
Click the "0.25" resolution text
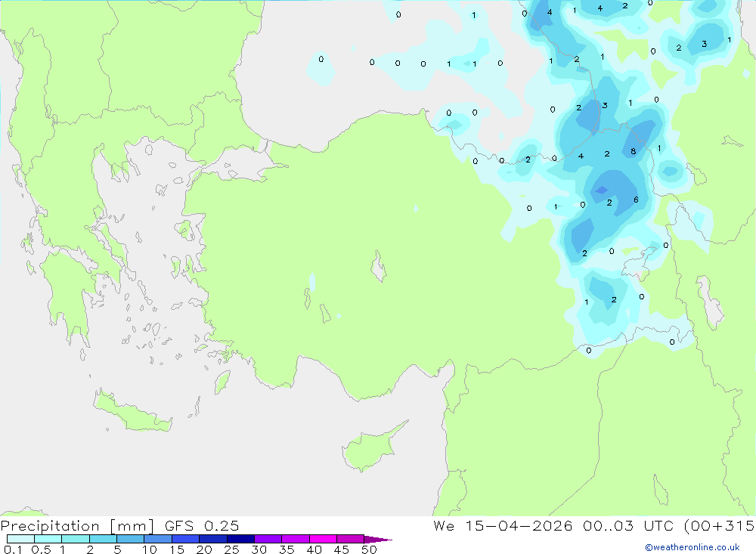coord(222,526)
